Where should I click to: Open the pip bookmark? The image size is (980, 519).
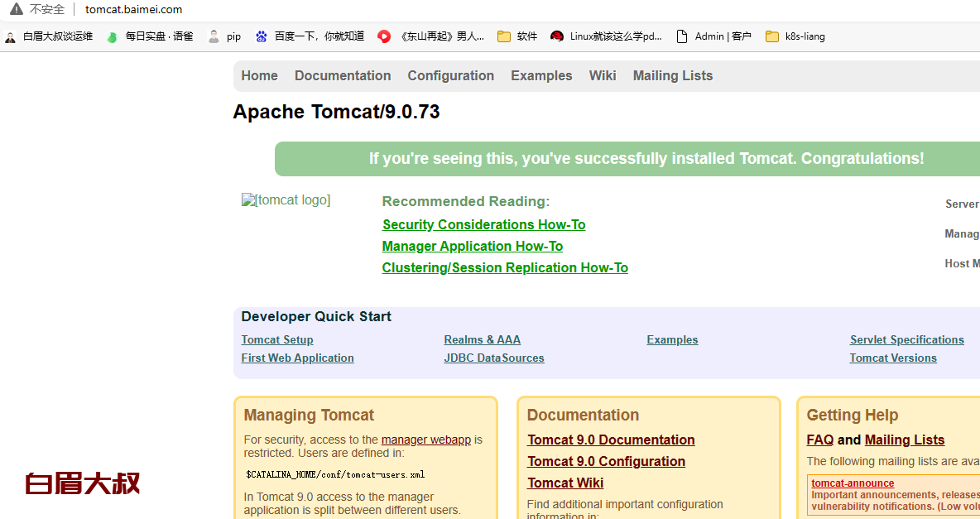224,36
